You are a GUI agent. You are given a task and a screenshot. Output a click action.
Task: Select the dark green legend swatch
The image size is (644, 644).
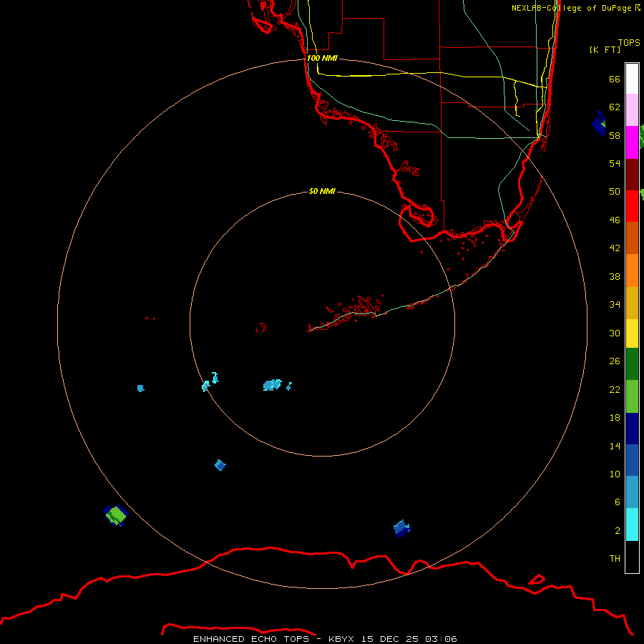click(632, 364)
